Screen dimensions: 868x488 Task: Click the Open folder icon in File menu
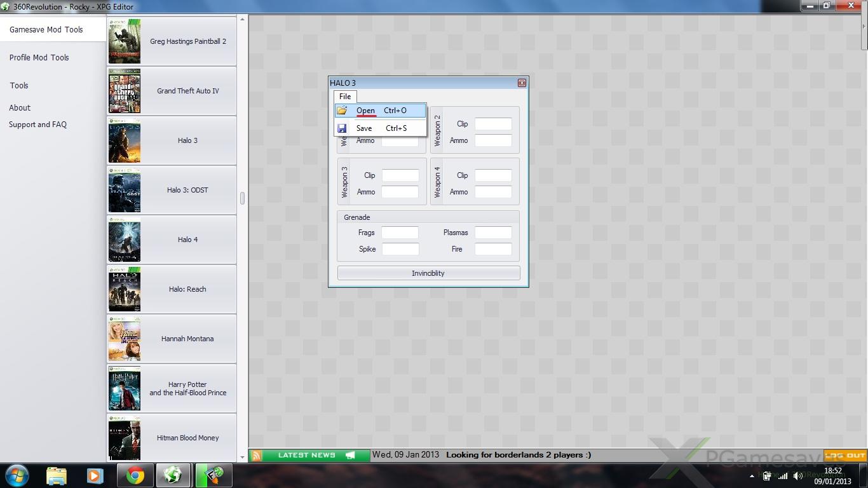pos(342,111)
